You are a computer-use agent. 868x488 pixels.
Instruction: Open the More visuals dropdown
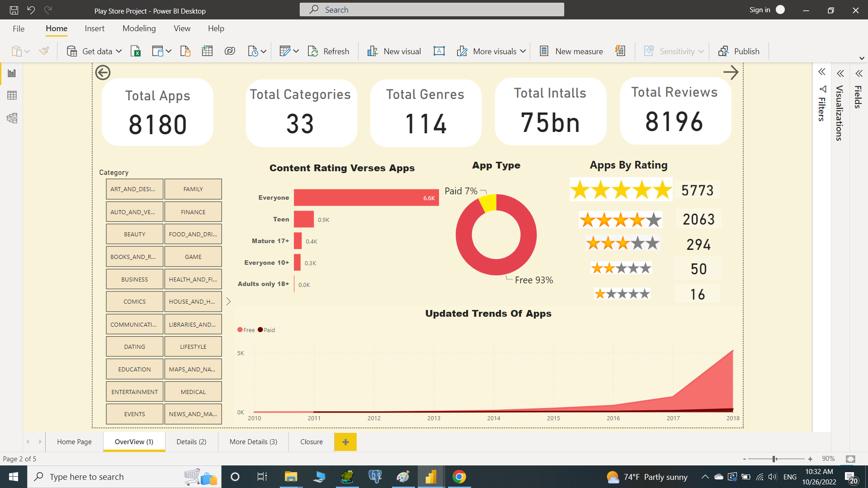click(524, 51)
